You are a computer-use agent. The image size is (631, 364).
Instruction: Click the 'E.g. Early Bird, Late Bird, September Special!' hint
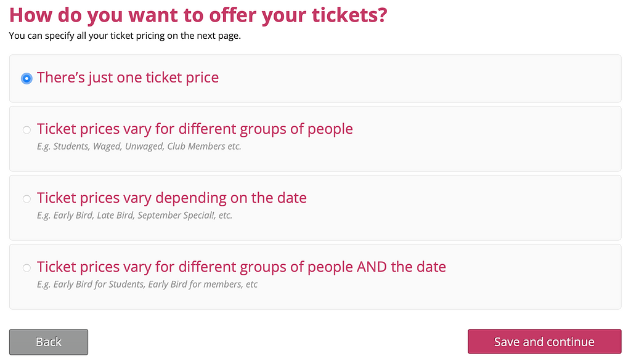tap(134, 216)
